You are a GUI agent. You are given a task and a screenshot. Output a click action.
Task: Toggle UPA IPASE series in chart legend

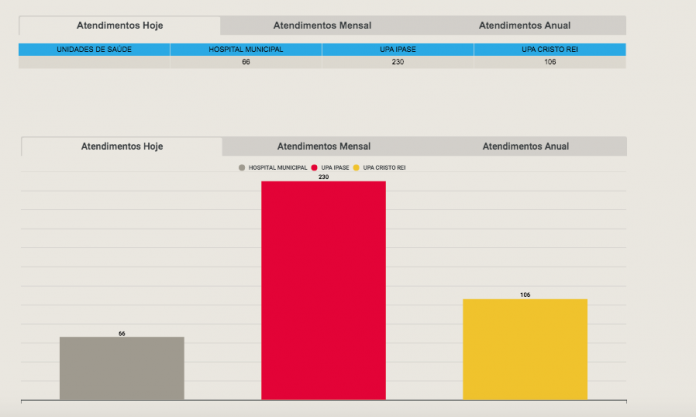point(331,168)
